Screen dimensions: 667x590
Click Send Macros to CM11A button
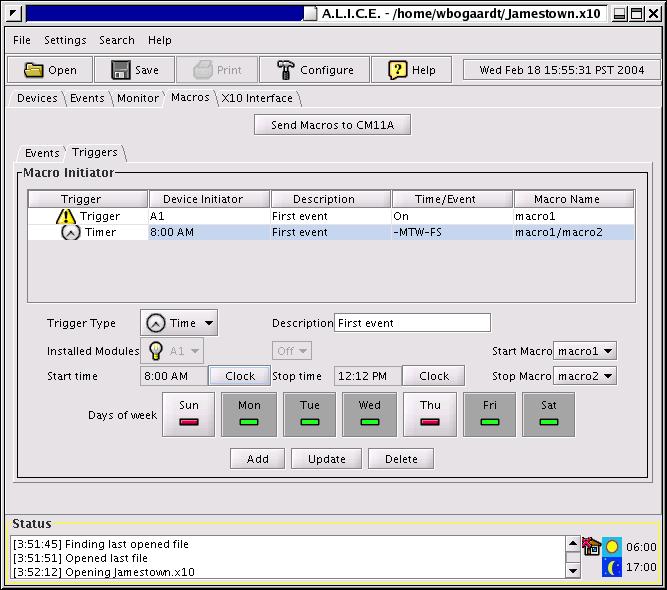click(332, 125)
